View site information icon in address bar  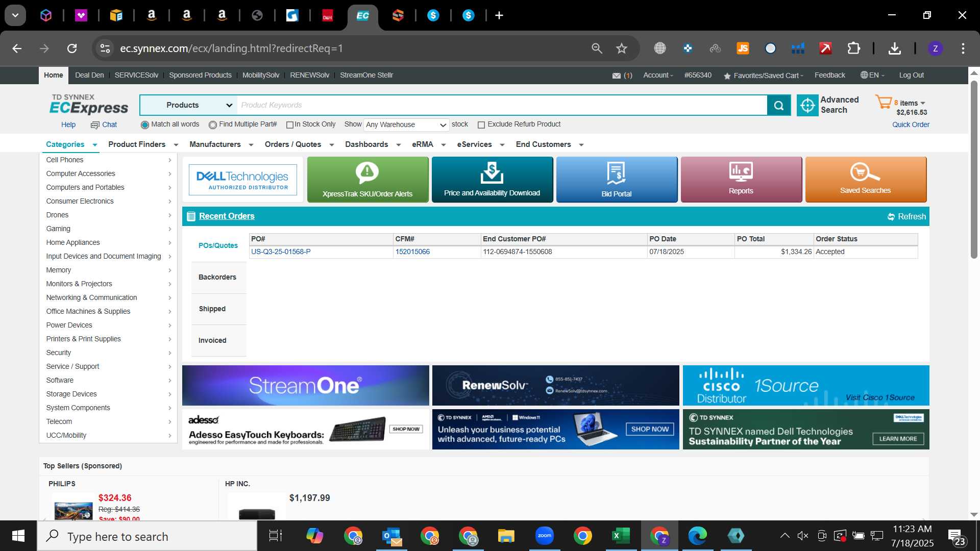pos(105,48)
